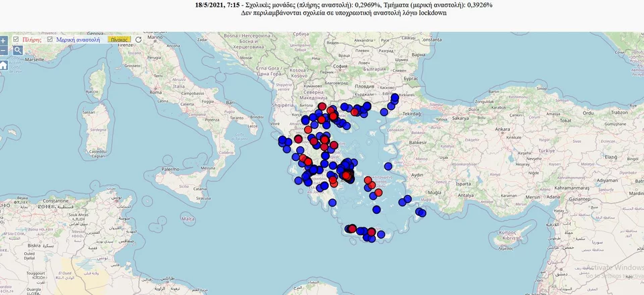Reset map view with home icon
The image size is (644, 295).
tap(3, 65)
